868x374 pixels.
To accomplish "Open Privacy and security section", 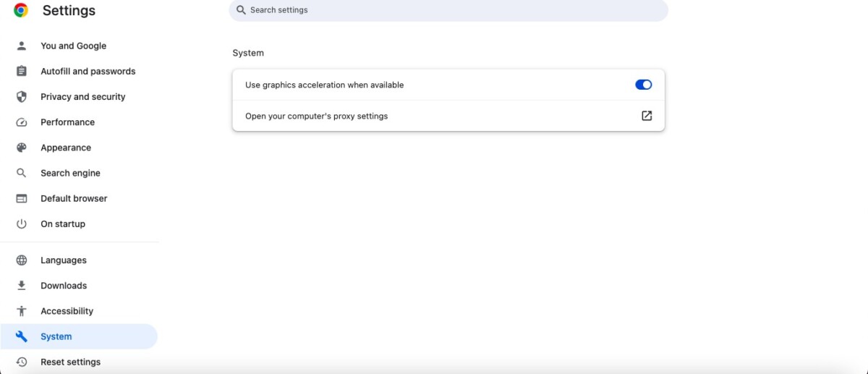I will tap(79, 96).
